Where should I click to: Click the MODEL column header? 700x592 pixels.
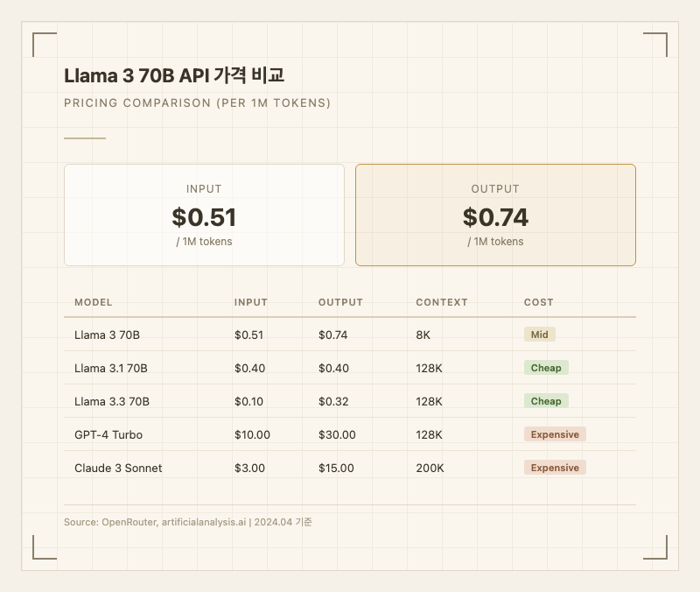[x=94, y=302]
